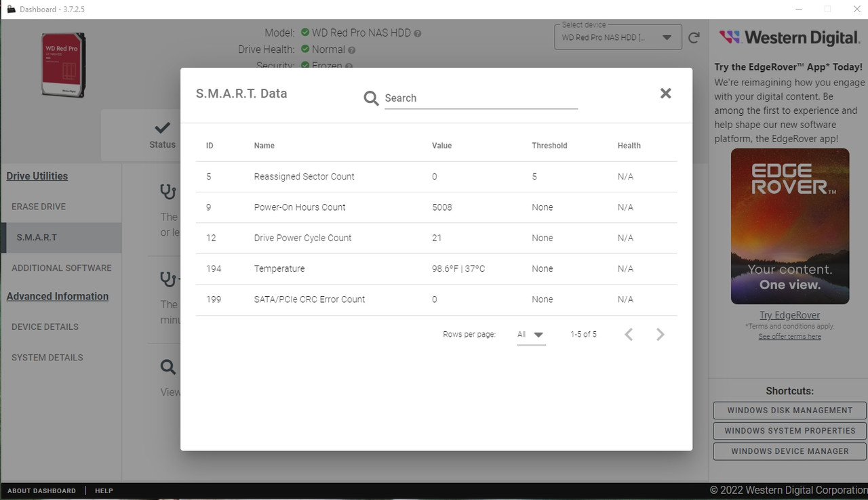868x500 pixels.
Task: Click the Drive Utilities heading
Action: 37,176
